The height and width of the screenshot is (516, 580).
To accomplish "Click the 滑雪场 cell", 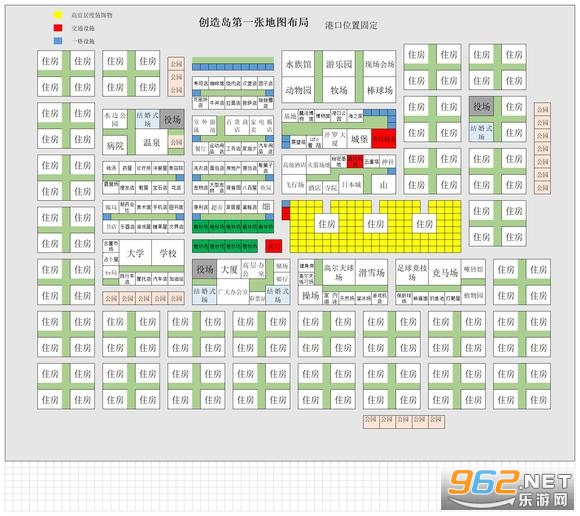I will 371,273.
